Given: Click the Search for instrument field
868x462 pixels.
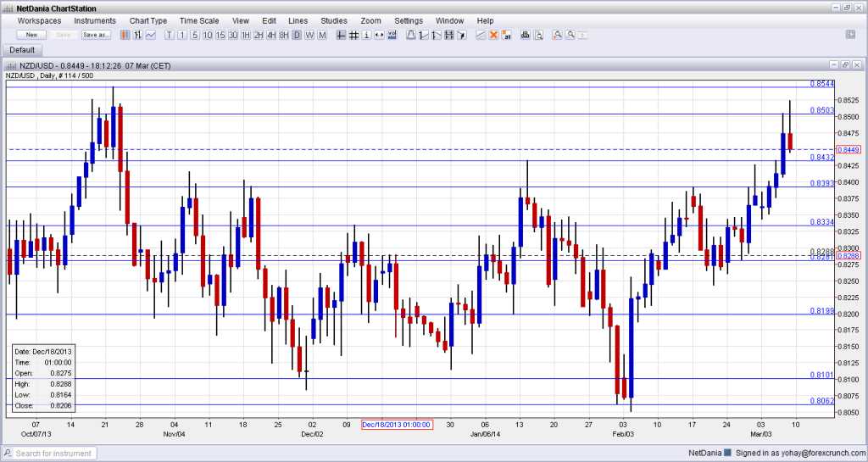Looking at the screenshot, I should coord(50,454).
